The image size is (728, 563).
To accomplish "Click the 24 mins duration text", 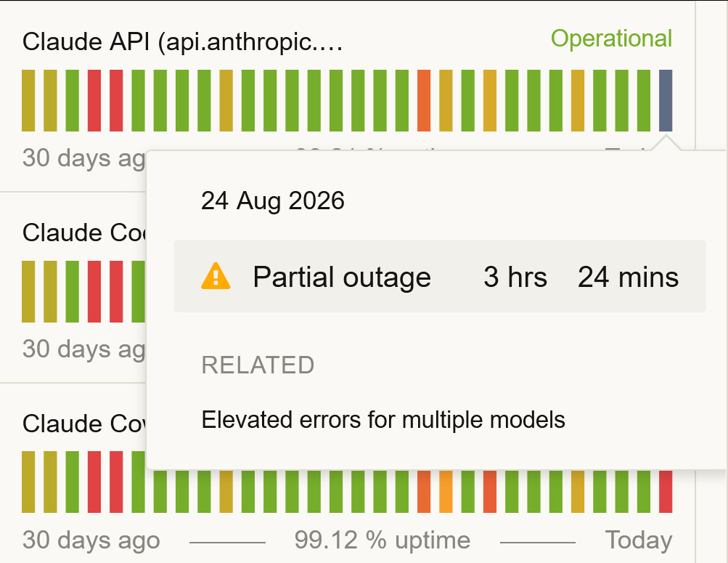I will click(x=628, y=277).
